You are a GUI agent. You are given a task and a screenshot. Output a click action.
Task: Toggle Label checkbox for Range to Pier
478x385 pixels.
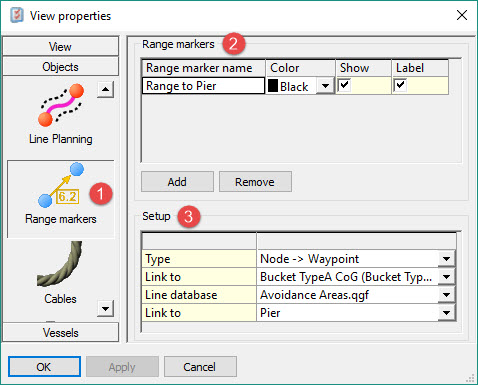pos(400,85)
